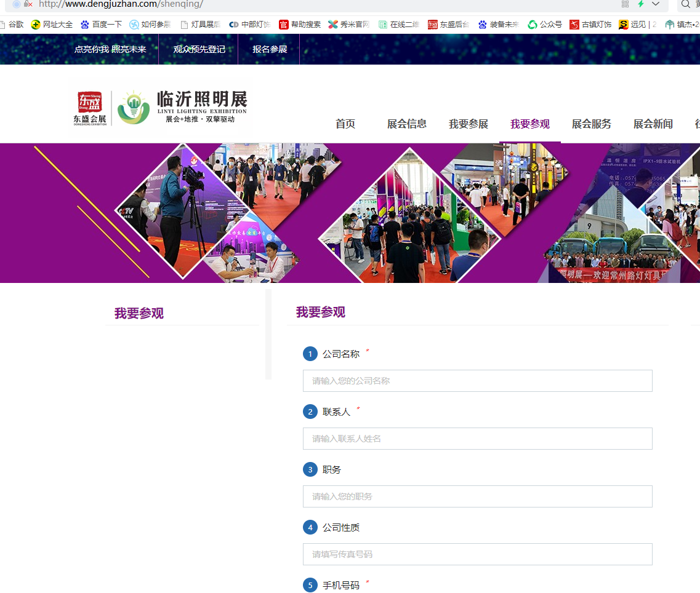
Task: Click the lightning speed-mode icon
Action: pos(641,5)
